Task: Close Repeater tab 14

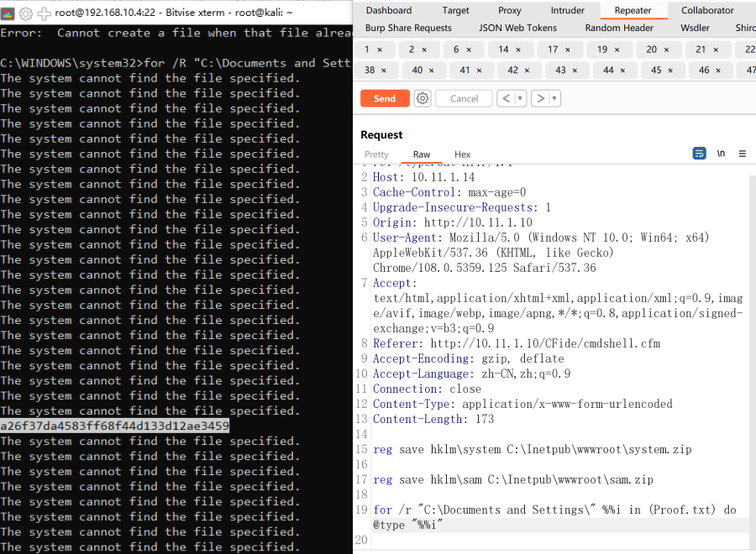Action: click(518, 50)
